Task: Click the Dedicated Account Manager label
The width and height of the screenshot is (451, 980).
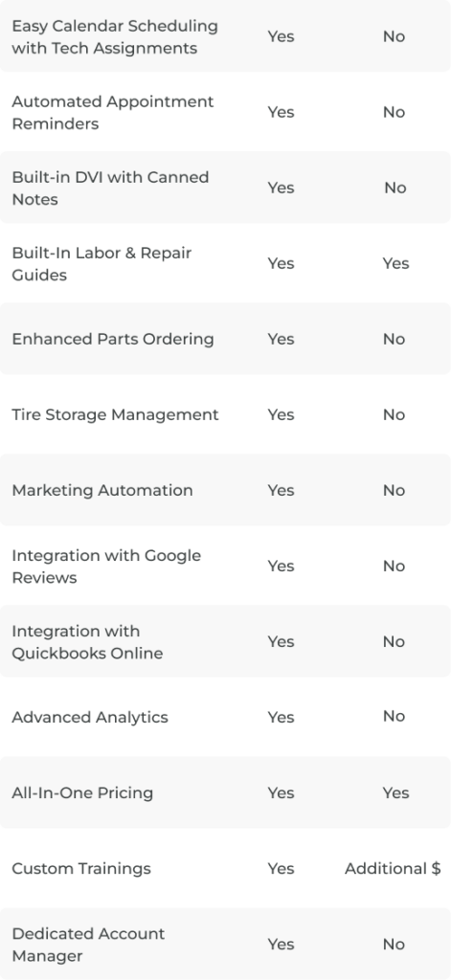Action: pos(88,945)
